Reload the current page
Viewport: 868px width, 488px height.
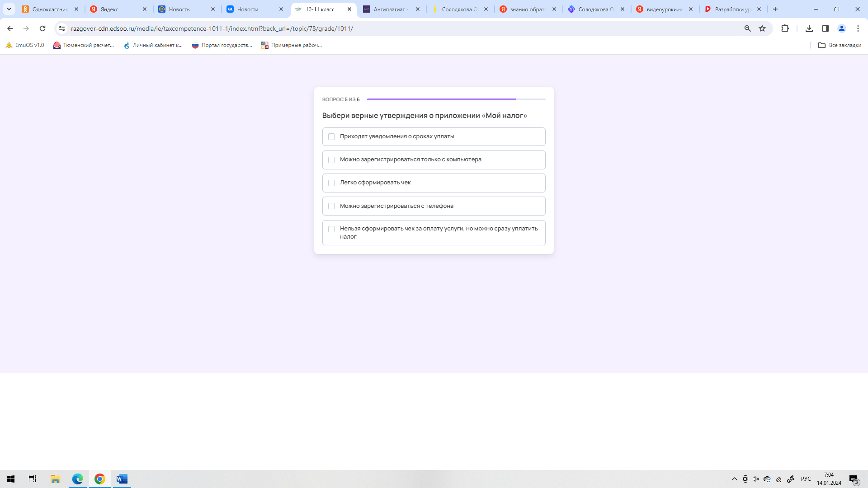(42, 28)
